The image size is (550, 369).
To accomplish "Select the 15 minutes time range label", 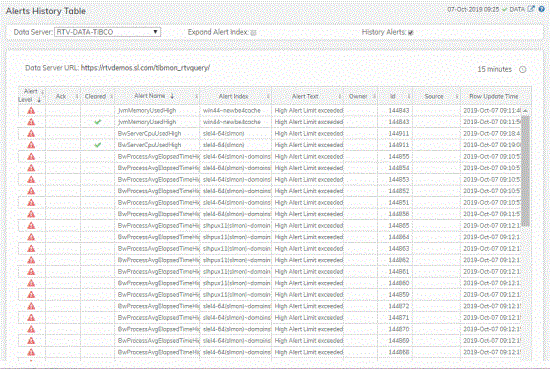I will click(495, 69).
